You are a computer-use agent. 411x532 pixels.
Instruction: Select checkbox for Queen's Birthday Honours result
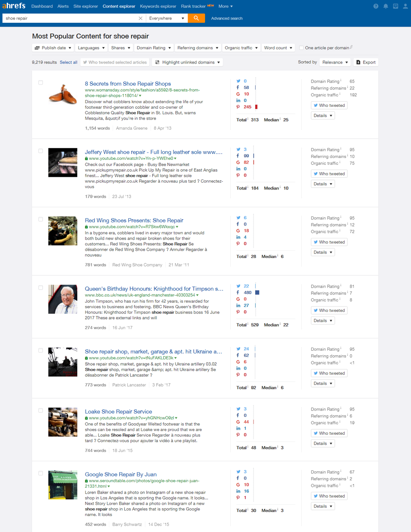(x=41, y=288)
